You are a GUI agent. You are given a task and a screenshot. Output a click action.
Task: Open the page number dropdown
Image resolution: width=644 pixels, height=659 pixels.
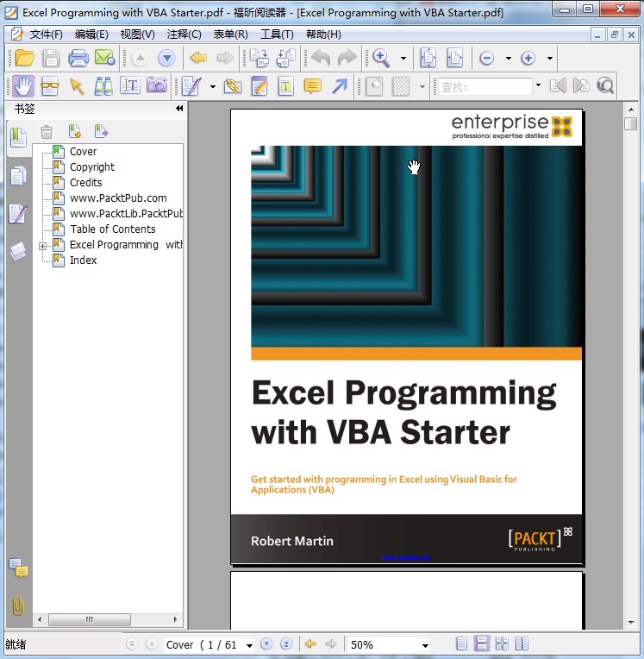[249, 645]
